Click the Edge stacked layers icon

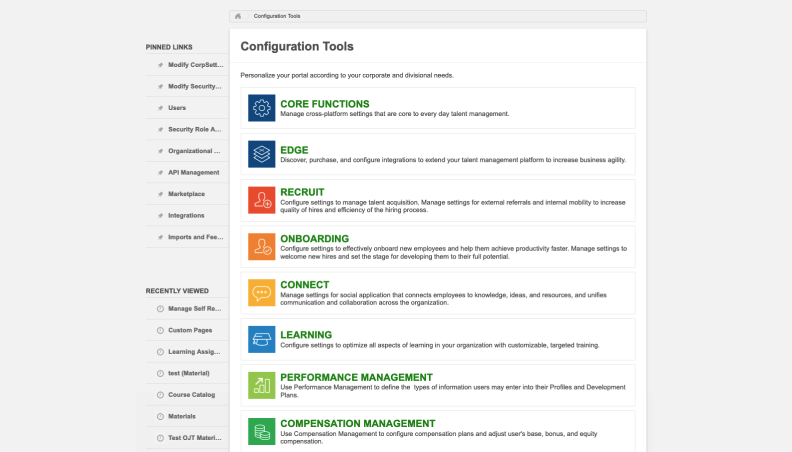tap(261, 154)
